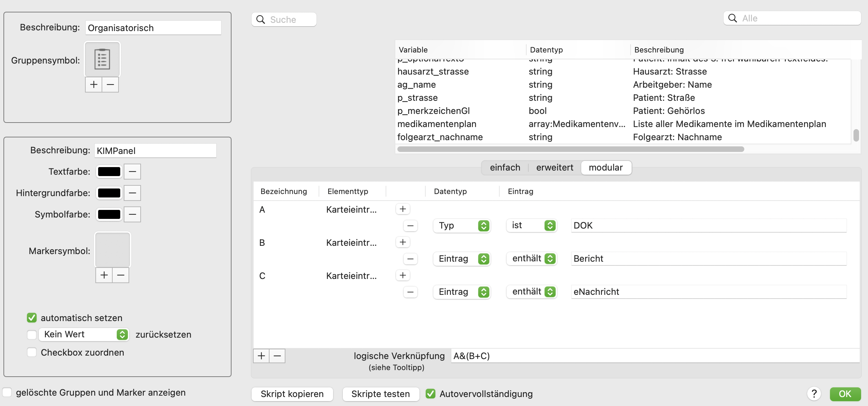Add a condition to row A
The width and height of the screenshot is (868, 406).
tap(403, 209)
